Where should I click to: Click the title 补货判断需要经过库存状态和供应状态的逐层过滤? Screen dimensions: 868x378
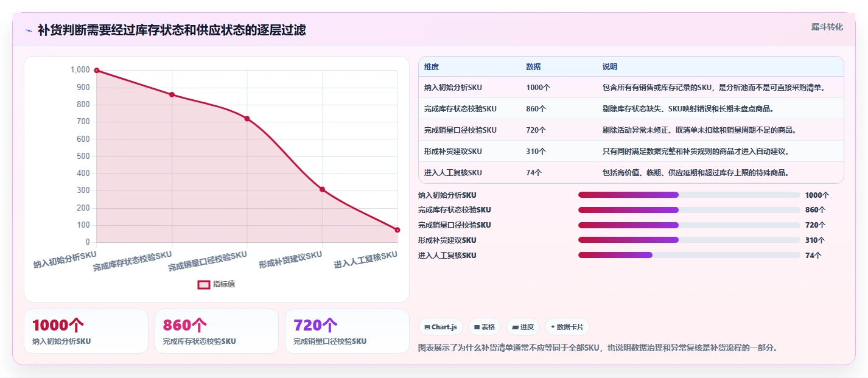[172, 30]
